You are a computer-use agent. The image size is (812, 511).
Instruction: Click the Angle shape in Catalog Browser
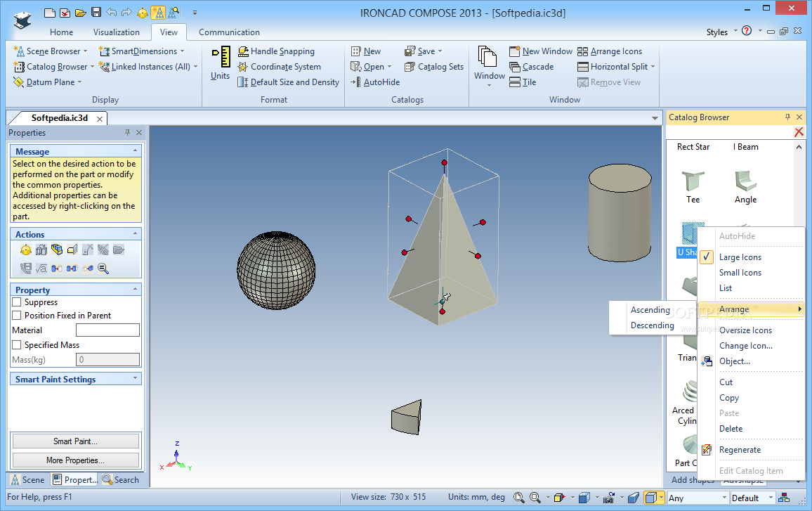746,187
